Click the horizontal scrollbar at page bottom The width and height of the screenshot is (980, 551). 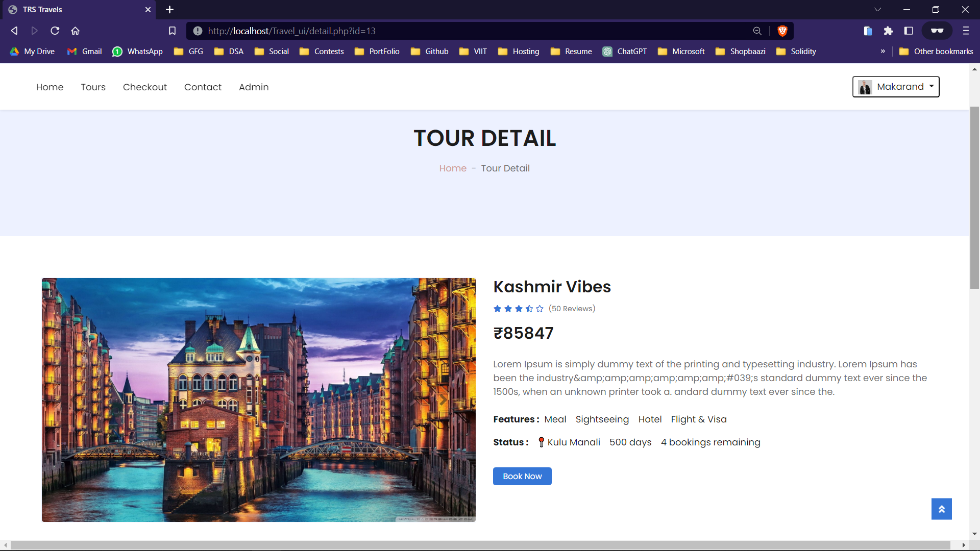(480, 545)
